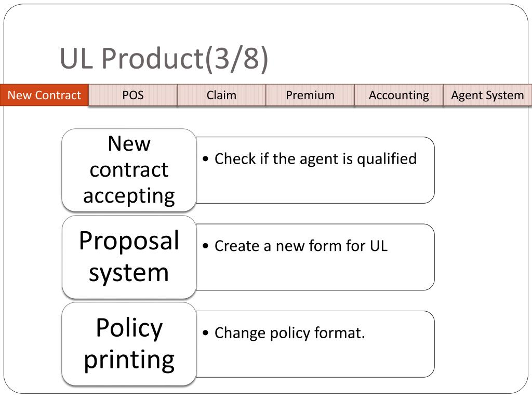Click "Change policy format." text

290,333
